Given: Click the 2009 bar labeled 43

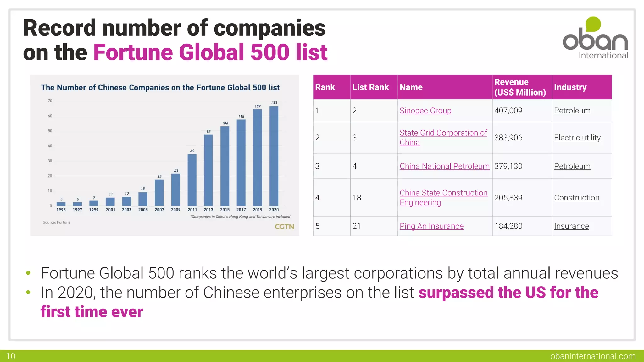Looking at the screenshot, I should (x=176, y=190).
